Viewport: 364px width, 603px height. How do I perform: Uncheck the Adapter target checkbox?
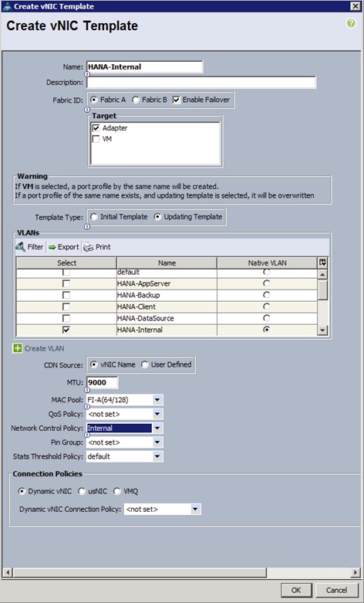click(96, 128)
